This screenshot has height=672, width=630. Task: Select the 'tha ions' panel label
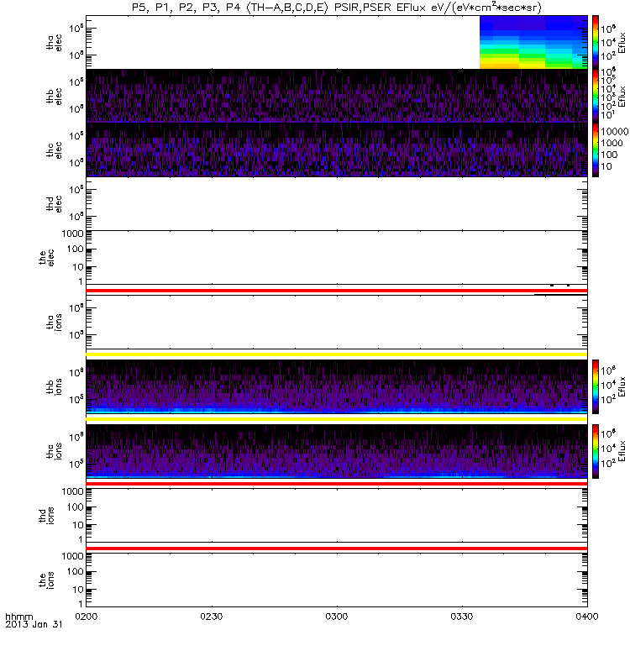[x=54, y=323]
